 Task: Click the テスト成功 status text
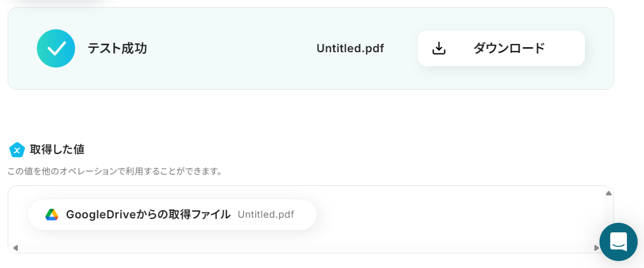[118, 48]
